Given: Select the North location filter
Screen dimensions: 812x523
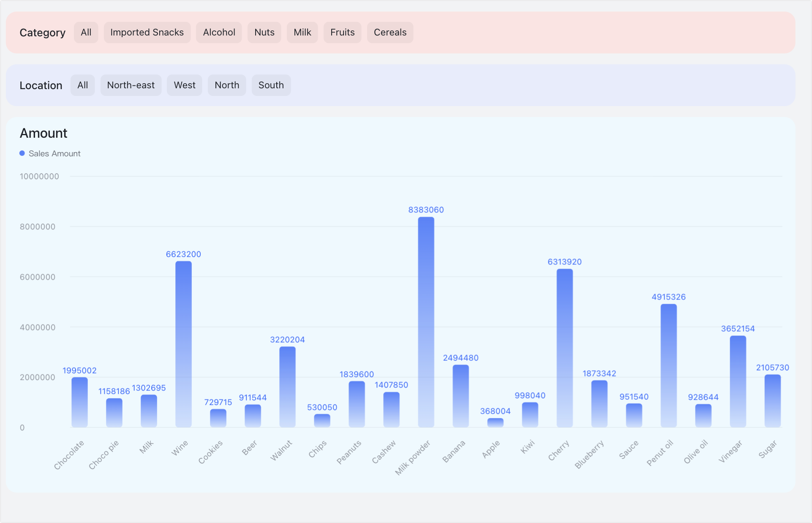Looking at the screenshot, I should 227,85.
